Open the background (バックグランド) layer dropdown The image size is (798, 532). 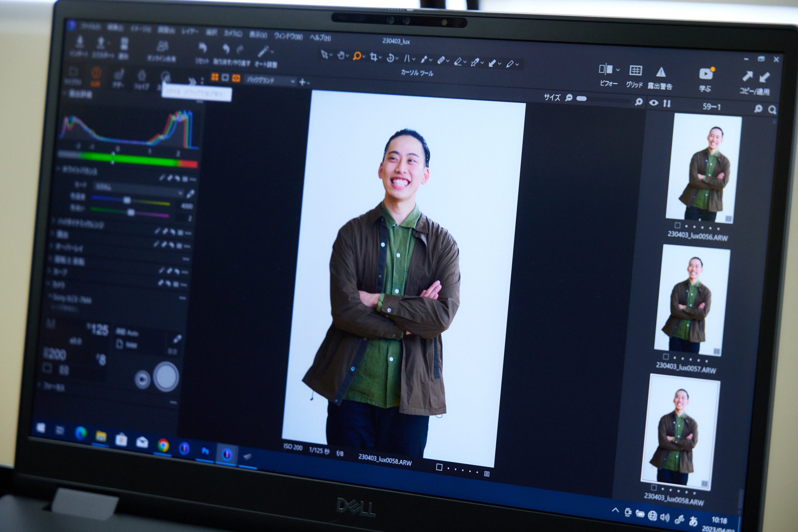pyautogui.click(x=270, y=81)
